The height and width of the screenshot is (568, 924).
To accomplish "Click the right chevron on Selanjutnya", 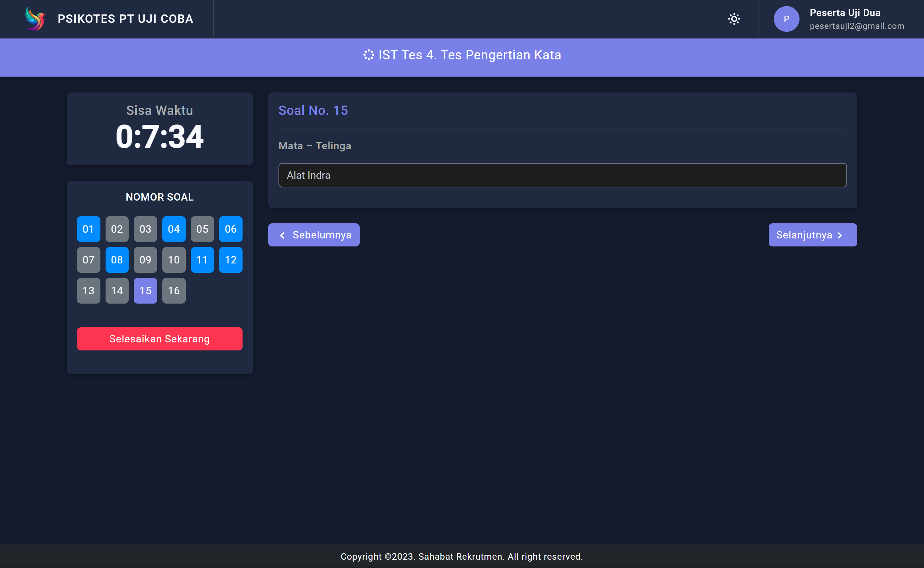I will point(840,235).
